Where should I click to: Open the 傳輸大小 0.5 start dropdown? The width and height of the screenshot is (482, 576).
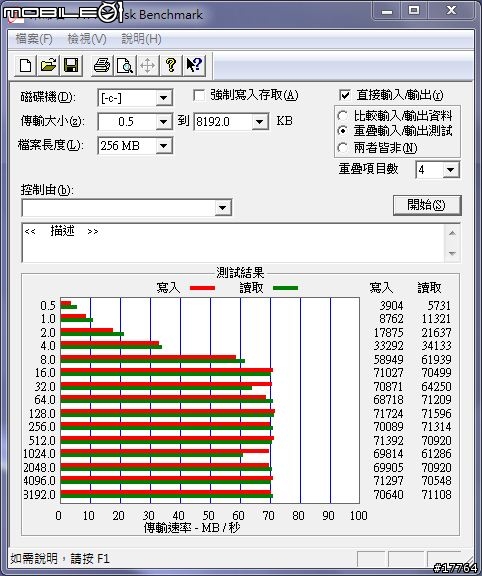[163, 122]
